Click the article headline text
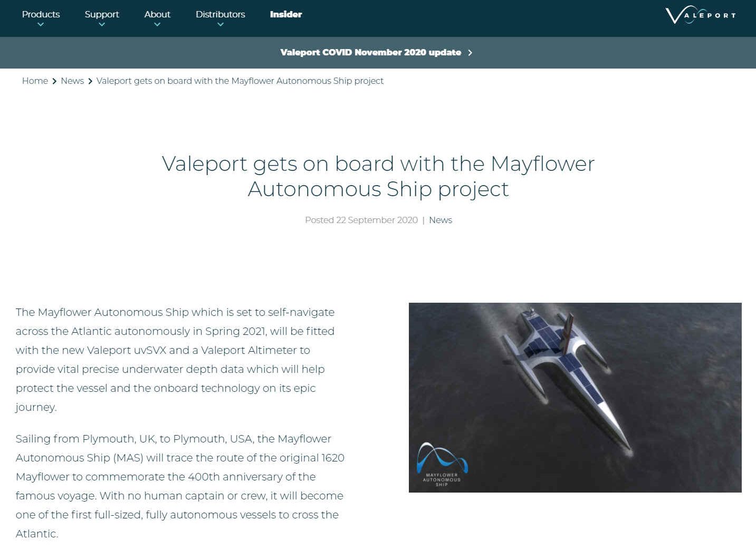The image size is (756, 549). click(378, 176)
